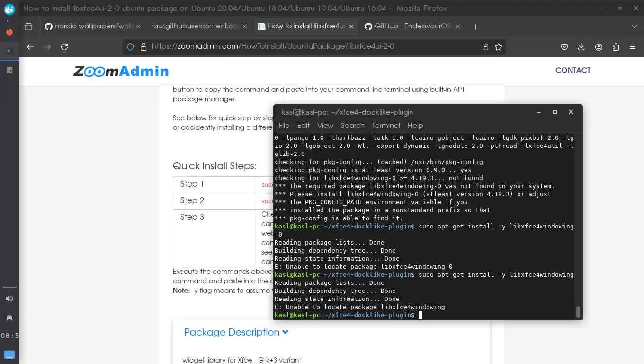Click the terminal title kasl@kasl-pc
The image size is (644, 364).
tap(347, 112)
